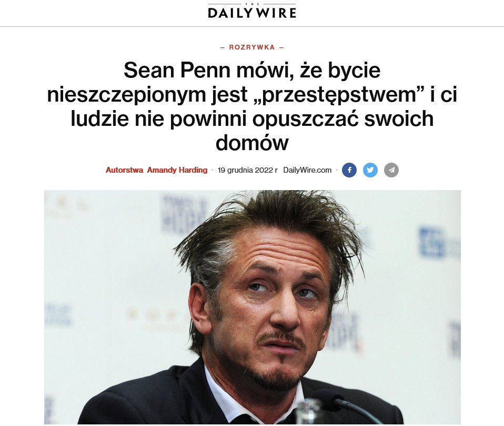The width and height of the screenshot is (504, 426).
Task: Click the DailyWire.com source link
Action: (x=307, y=170)
